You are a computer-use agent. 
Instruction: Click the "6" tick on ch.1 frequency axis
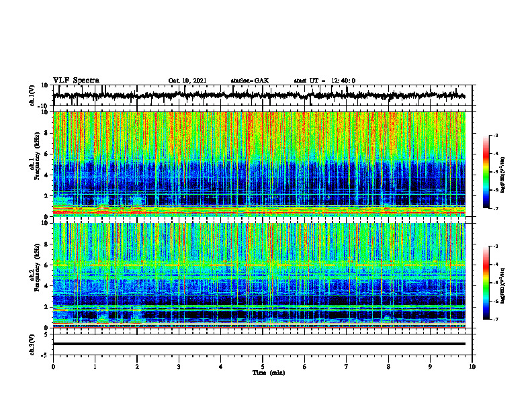pos(48,154)
